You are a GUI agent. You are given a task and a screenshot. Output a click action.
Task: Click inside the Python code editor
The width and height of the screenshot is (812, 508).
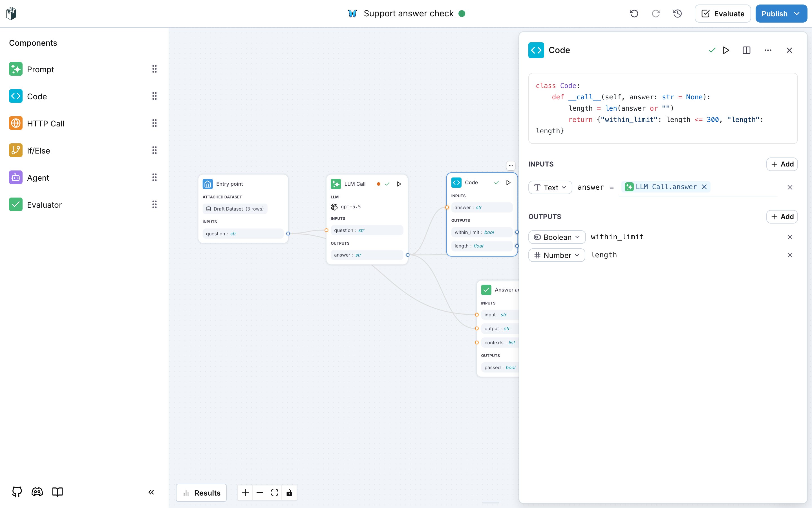click(663, 108)
